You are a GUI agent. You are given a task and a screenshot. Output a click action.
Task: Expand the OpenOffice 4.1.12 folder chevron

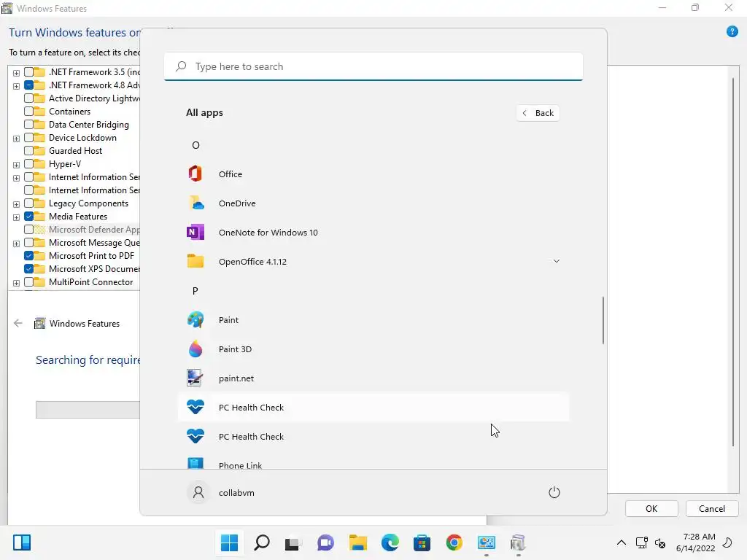tap(556, 261)
